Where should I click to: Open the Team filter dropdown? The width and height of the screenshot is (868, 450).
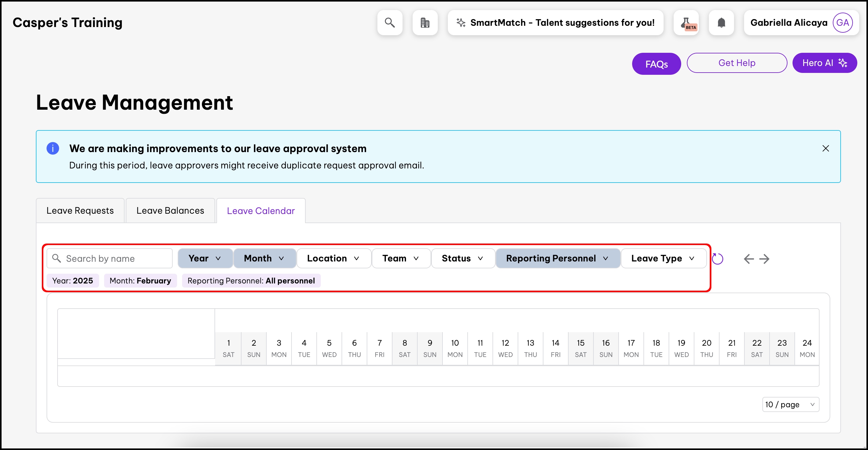point(401,259)
